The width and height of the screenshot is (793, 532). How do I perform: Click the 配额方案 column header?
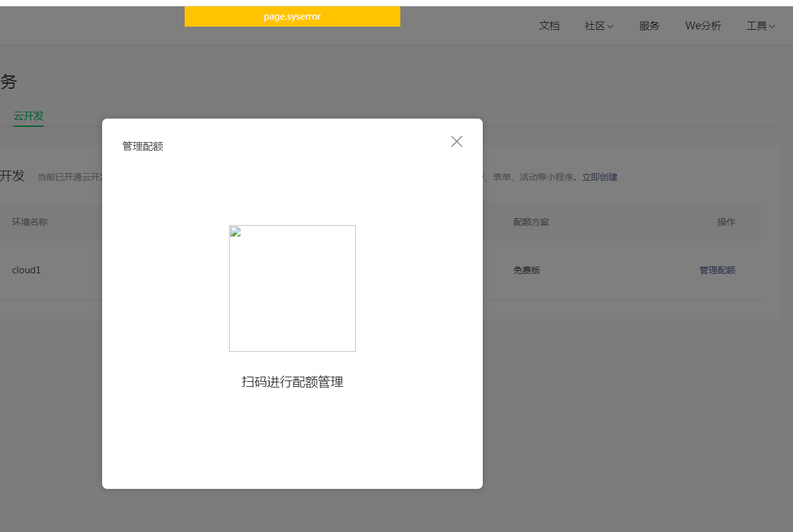[x=532, y=222]
